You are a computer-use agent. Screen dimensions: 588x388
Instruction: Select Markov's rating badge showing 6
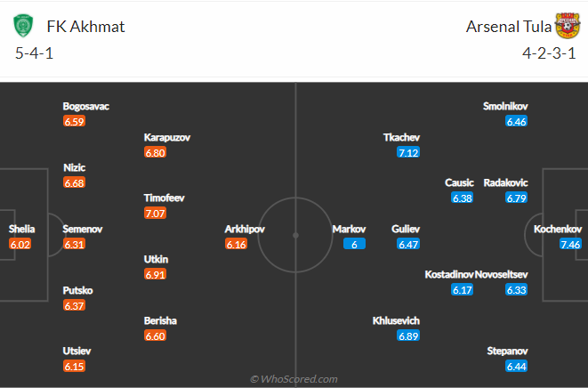click(354, 245)
